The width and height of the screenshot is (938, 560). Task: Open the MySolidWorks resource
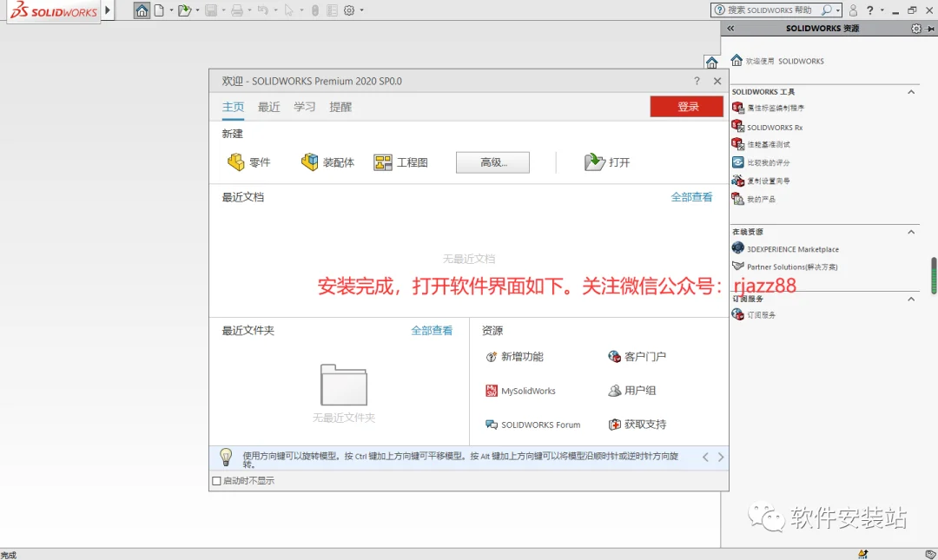(520, 391)
